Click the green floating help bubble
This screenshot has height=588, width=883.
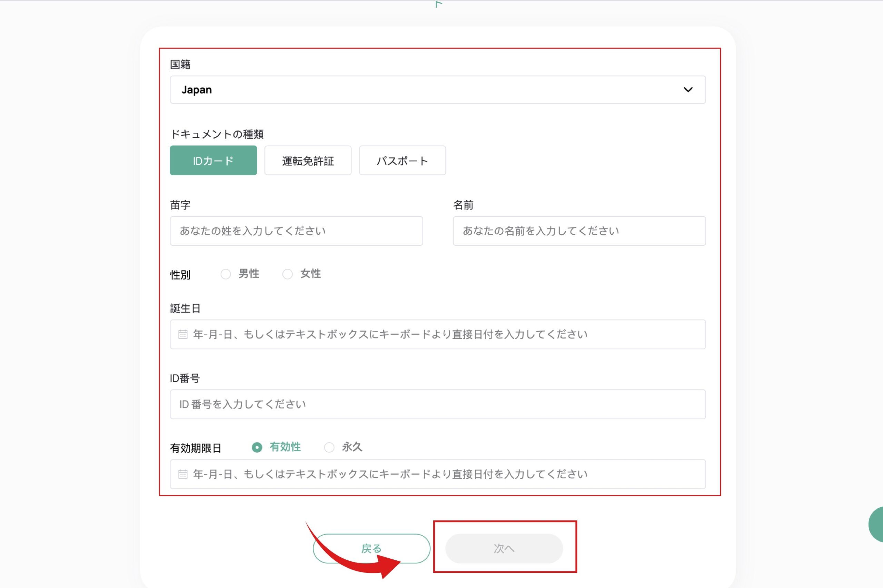(x=876, y=524)
